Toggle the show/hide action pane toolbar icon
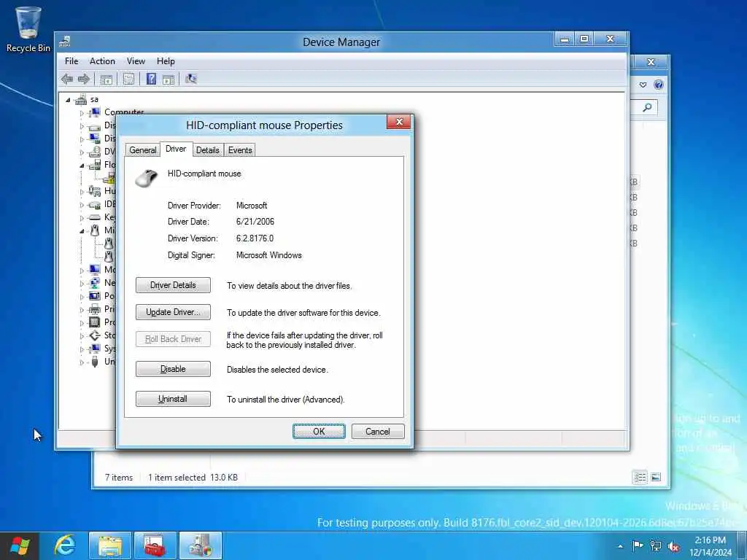Viewport: 747px width, 560px height. pyautogui.click(x=169, y=79)
